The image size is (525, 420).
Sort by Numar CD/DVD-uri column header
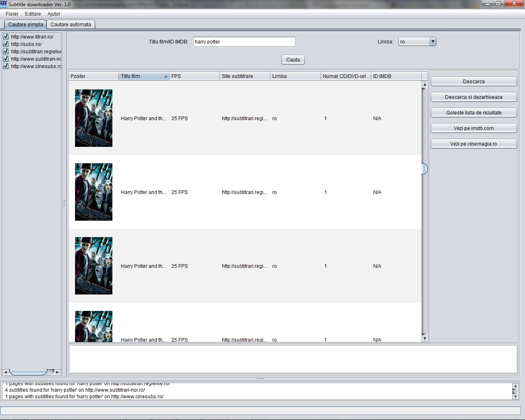click(x=346, y=76)
